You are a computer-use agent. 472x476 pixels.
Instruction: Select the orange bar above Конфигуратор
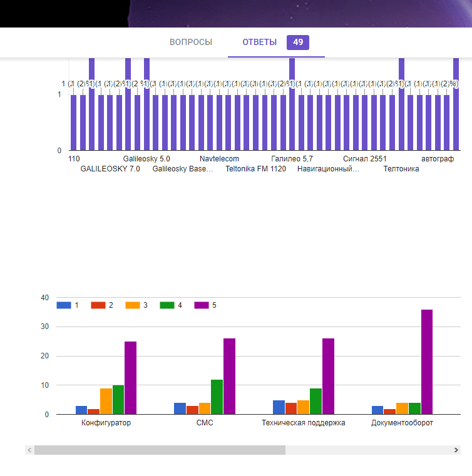point(106,401)
